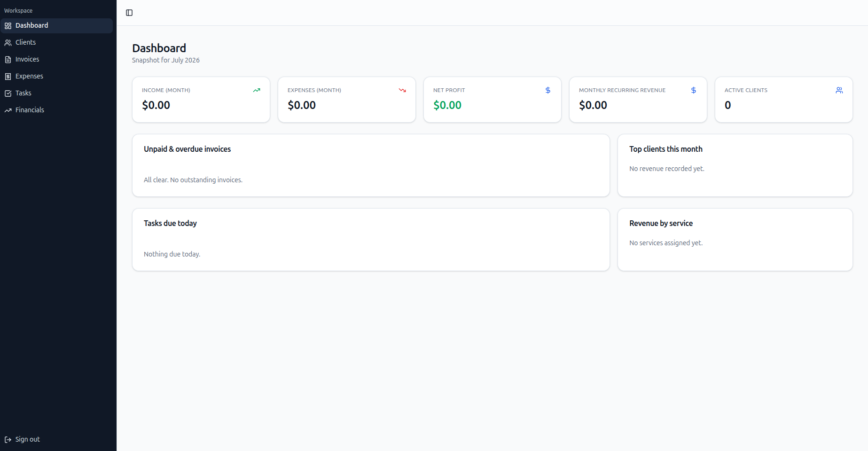Viewport: 868px width, 451px height.
Task: Click the Workspace sidebar label
Action: (18, 11)
